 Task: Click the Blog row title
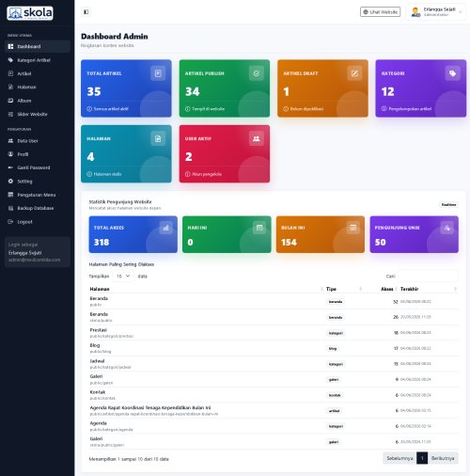click(x=95, y=345)
